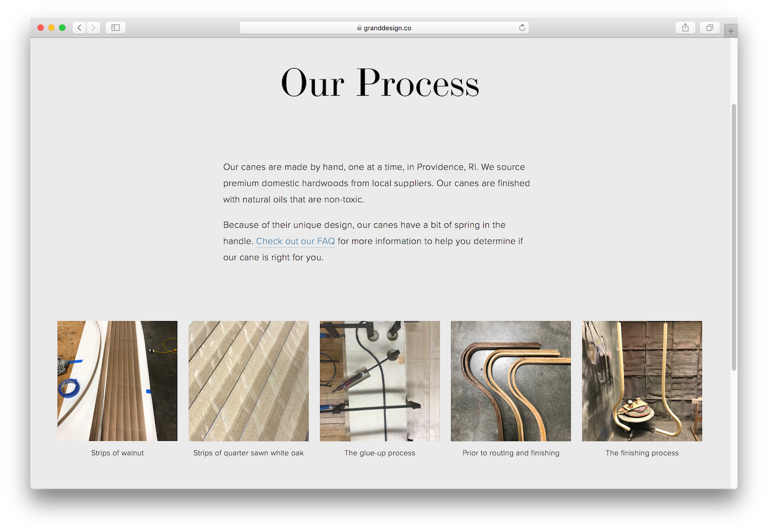The width and height of the screenshot is (768, 532).
Task: Show the Safari sidebar
Action: [x=116, y=28]
